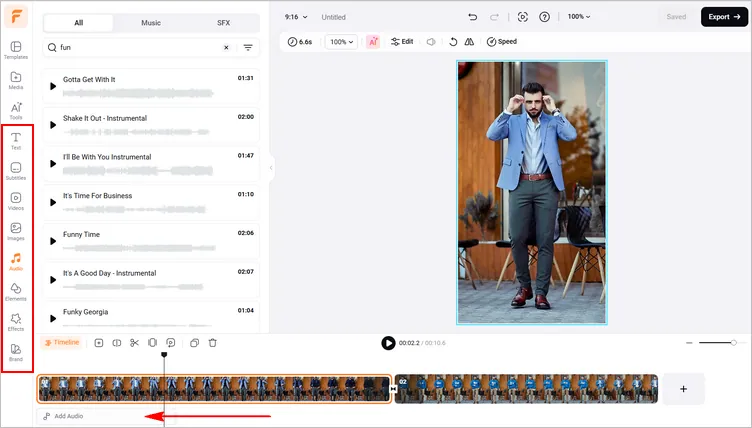Click the timeline zoom slider handle
The width and height of the screenshot is (752, 428).
click(x=733, y=343)
